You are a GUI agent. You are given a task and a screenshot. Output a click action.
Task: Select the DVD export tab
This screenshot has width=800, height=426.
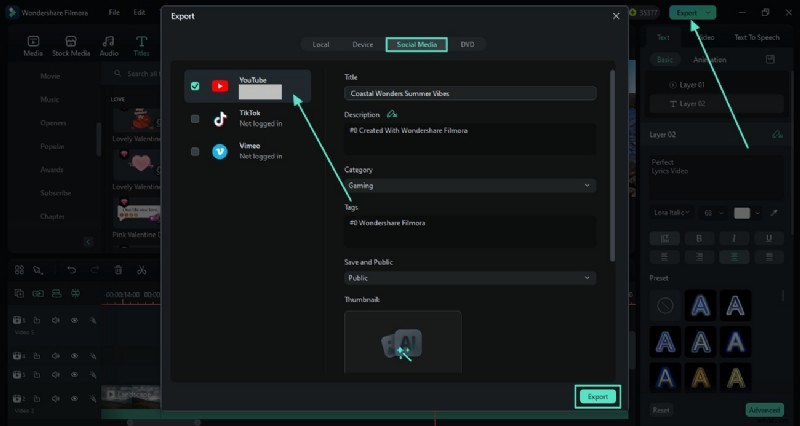pyautogui.click(x=468, y=45)
